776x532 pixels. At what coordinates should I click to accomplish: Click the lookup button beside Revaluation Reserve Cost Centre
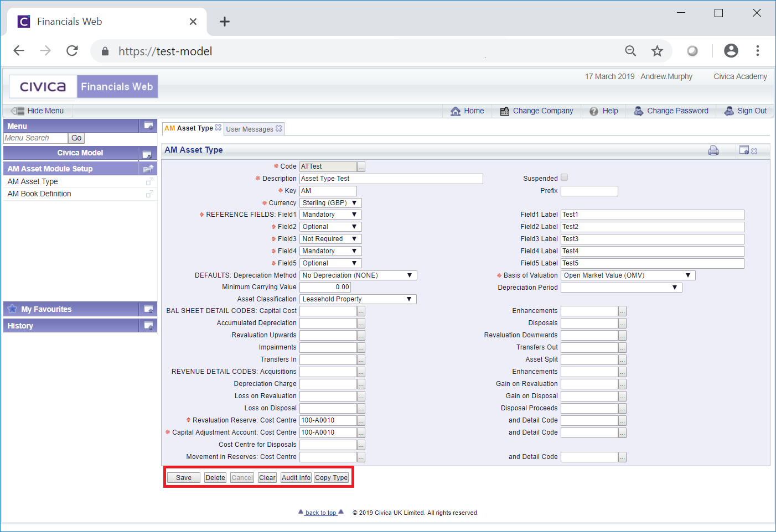click(361, 421)
